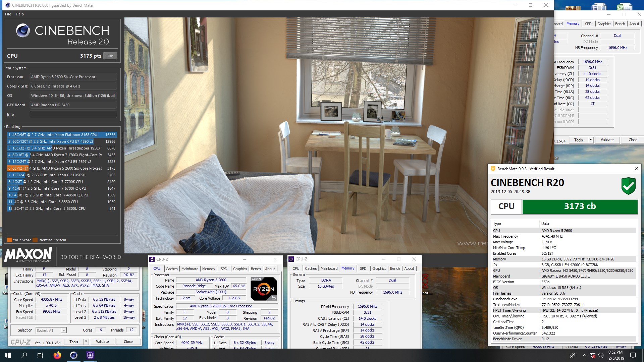
Task: Click the Type column header in BenchMate
Action: click(516, 224)
